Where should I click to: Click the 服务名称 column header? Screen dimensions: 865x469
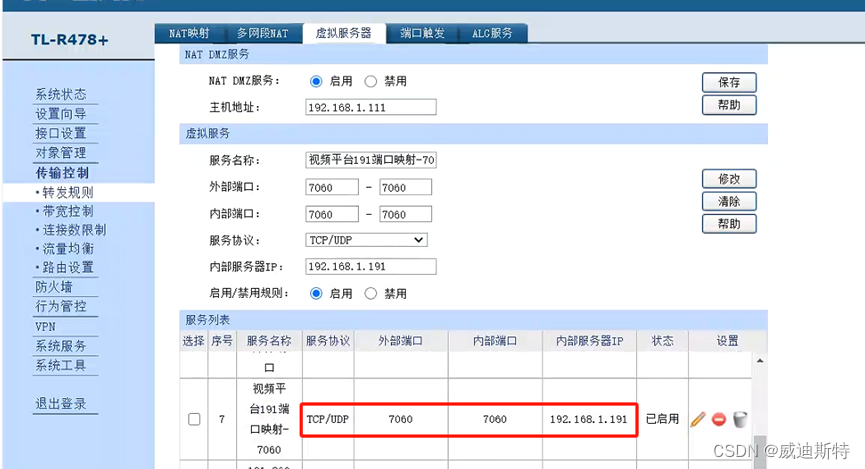[x=269, y=341]
